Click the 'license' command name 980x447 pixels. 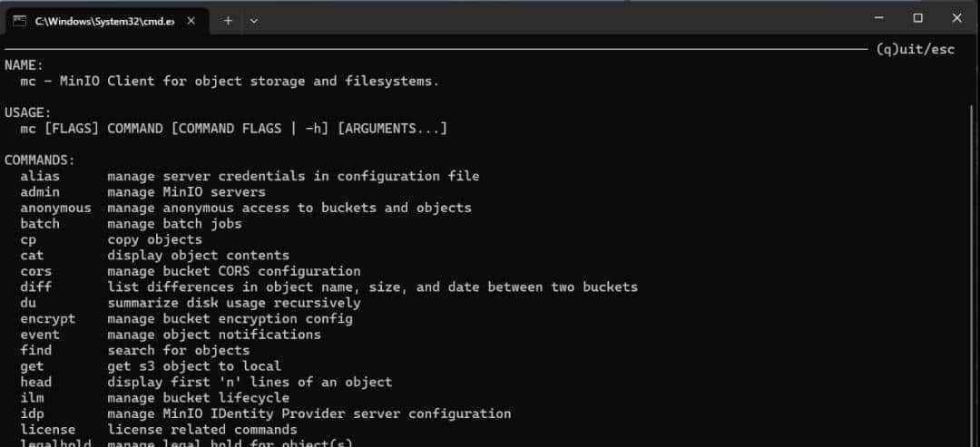tap(48, 429)
